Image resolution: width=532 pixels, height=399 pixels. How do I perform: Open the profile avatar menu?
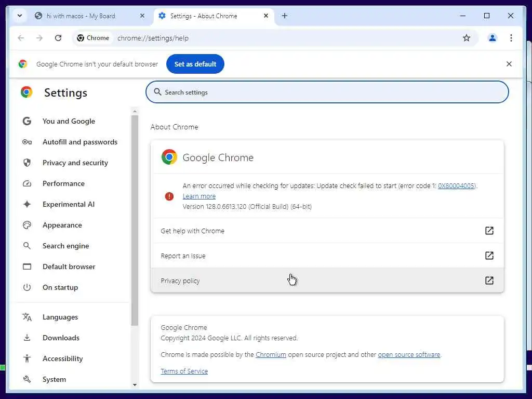[493, 38]
